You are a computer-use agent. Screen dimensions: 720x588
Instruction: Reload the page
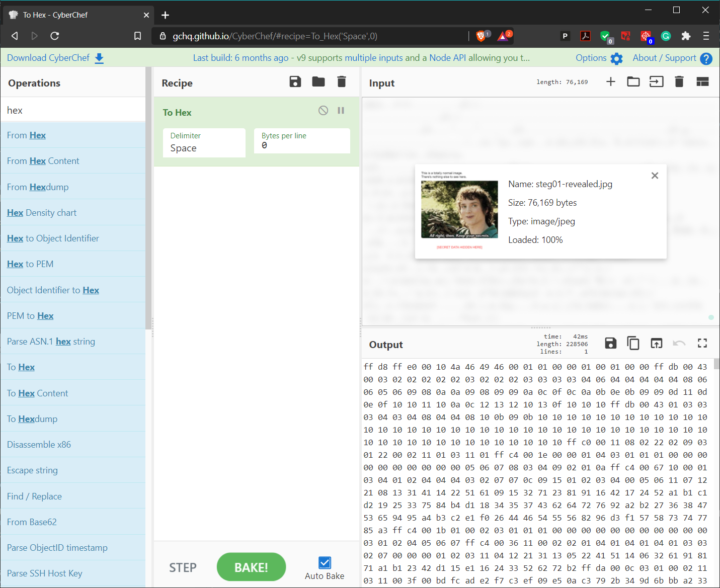[55, 36]
